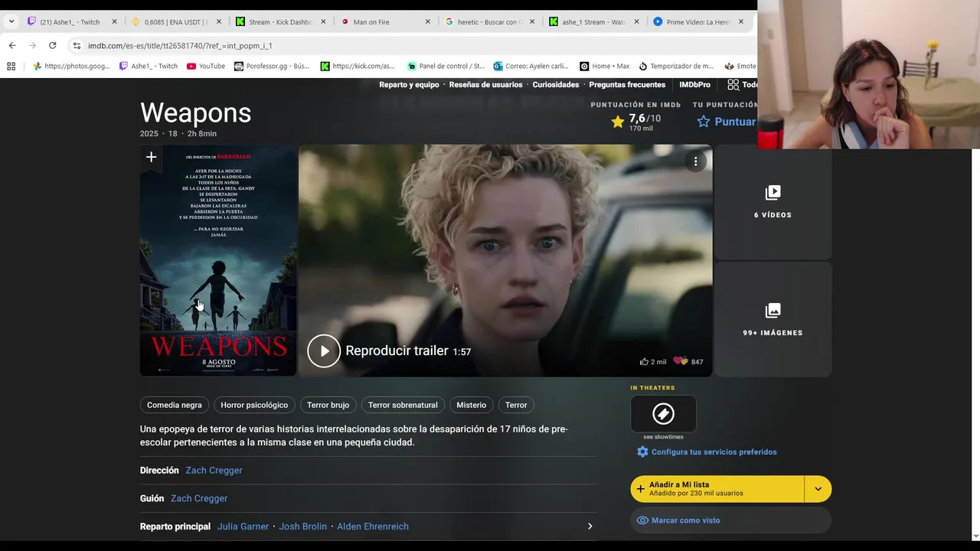Open Configura tus servicios preferidos settings

(x=707, y=452)
